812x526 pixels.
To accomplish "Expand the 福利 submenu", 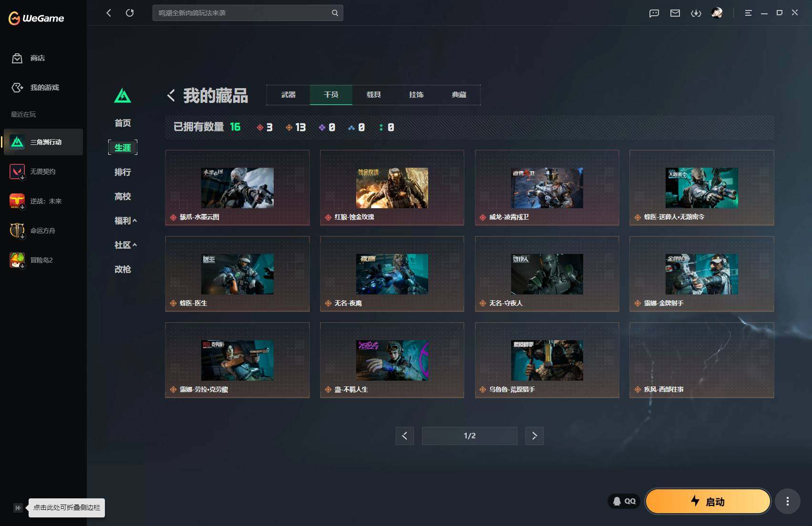I will click(125, 221).
